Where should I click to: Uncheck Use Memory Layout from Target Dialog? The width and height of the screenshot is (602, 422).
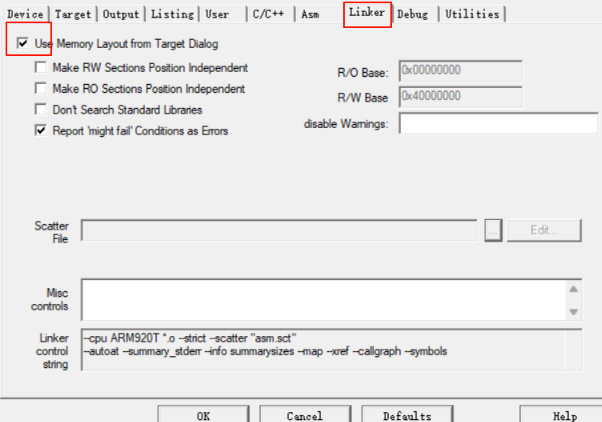[x=22, y=43]
